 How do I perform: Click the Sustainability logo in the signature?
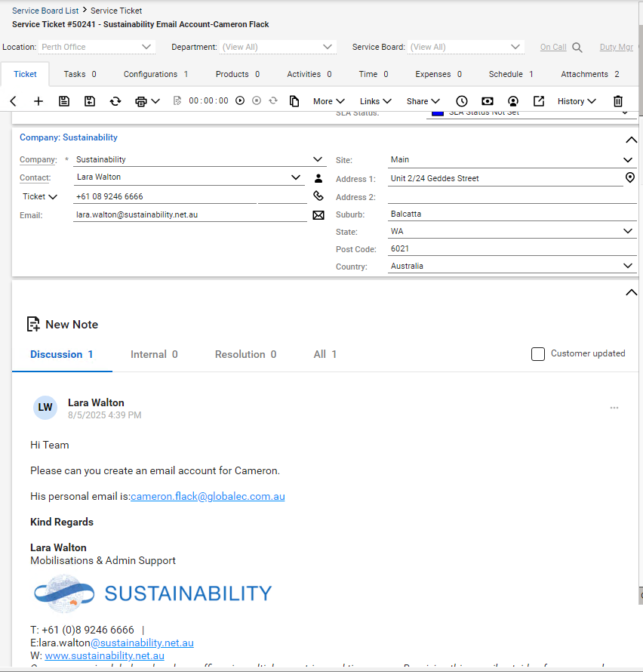click(152, 593)
